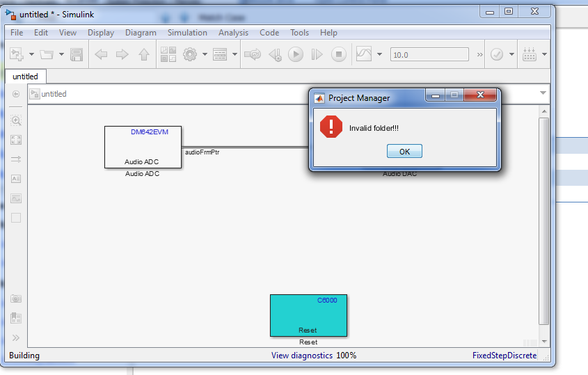The width and height of the screenshot is (588, 375).
Task: Click the Step Back button
Action: coord(276,55)
